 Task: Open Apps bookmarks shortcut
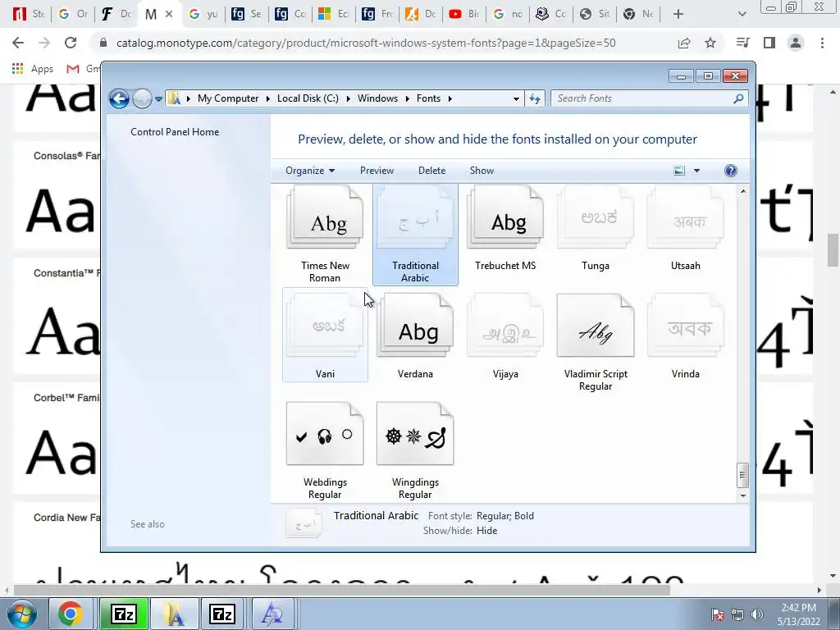point(32,69)
